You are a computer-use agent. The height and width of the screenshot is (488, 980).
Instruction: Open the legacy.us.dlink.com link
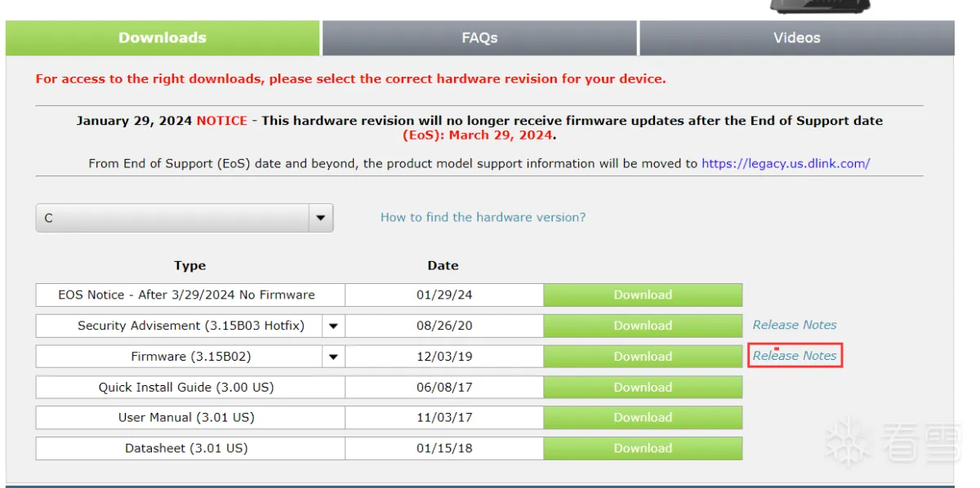(786, 163)
